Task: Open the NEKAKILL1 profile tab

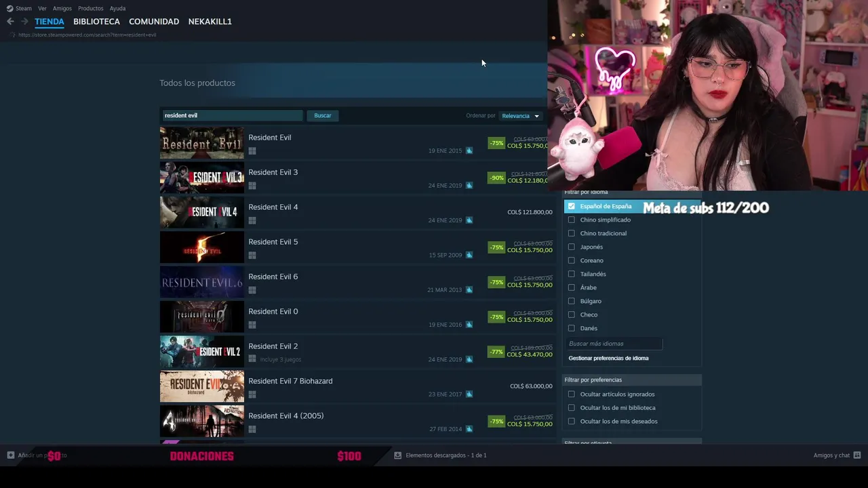Action: pyautogui.click(x=210, y=22)
